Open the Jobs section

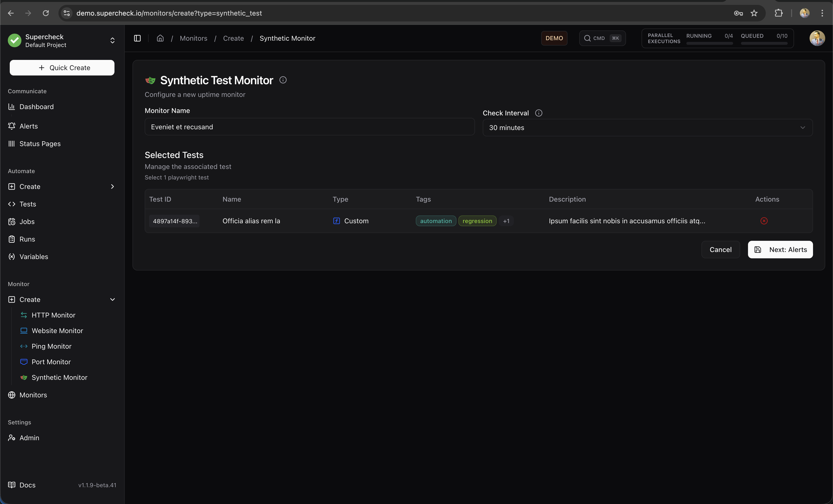click(27, 221)
